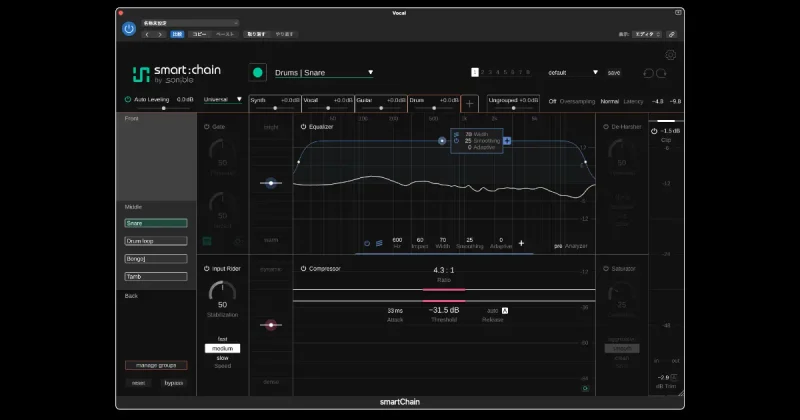
Task: Click the manage groups button
Action: click(156, 365)
